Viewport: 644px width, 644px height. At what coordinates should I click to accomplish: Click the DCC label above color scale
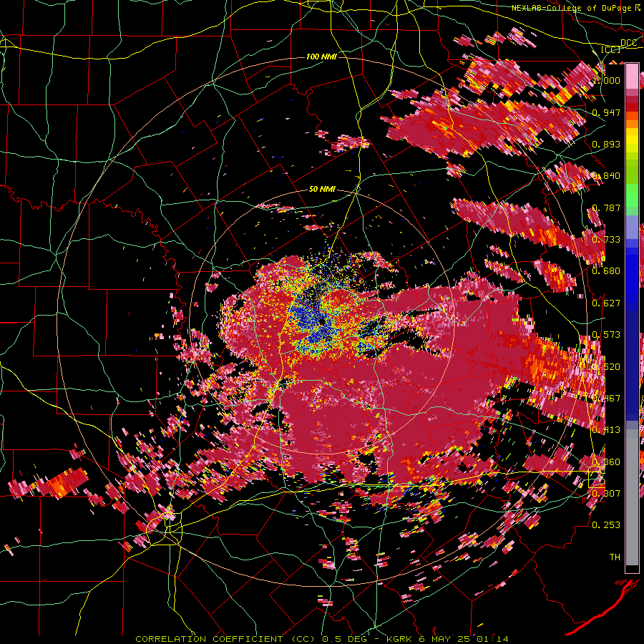click(628, 42)
